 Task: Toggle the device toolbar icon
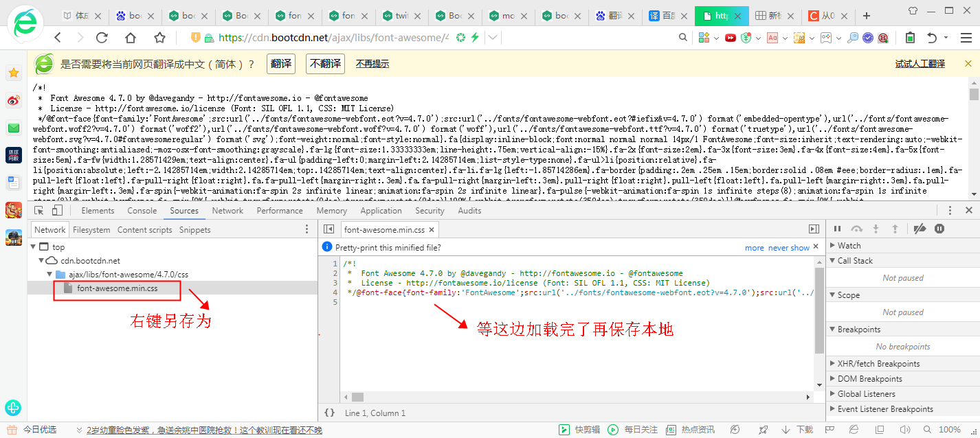pos(57,211)
